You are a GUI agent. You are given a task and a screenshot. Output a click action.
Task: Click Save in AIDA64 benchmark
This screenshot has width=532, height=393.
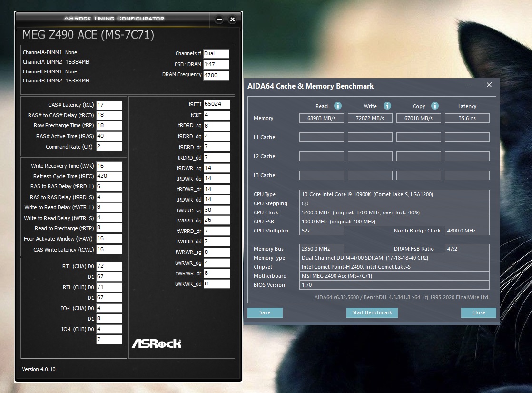coord(265,312)
